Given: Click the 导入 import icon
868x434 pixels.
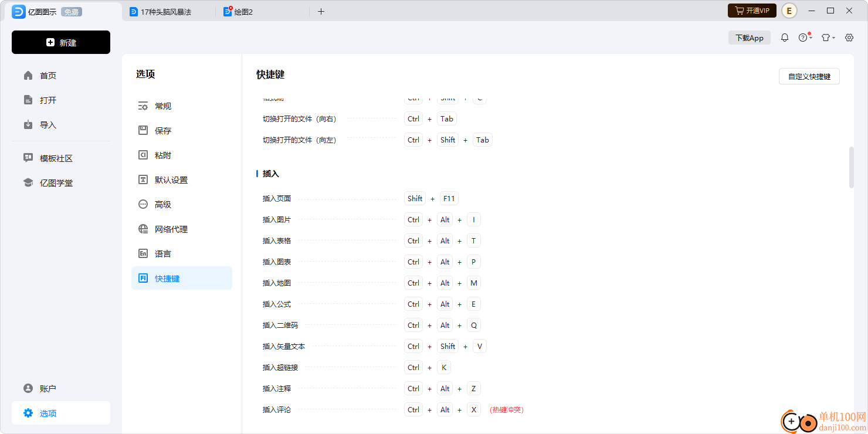Looking at the screenshot, I should coord(28,125).
